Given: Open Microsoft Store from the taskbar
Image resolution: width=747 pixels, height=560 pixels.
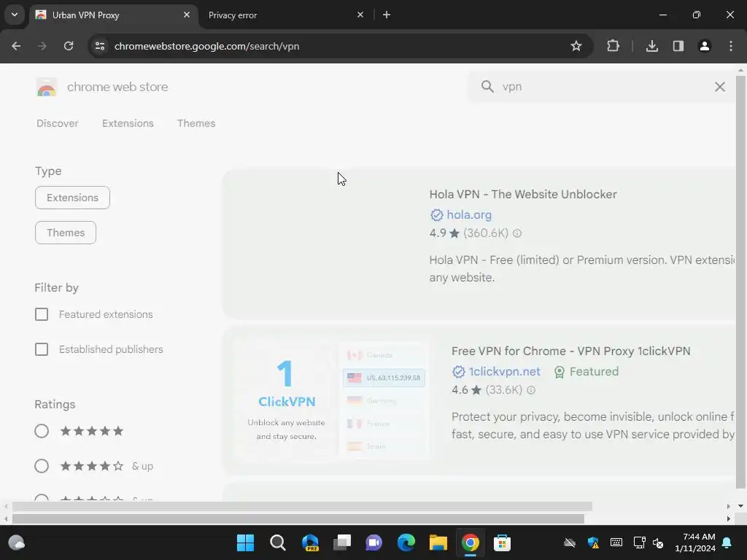Looking at the screenshot, I should [x=502, y=542].
